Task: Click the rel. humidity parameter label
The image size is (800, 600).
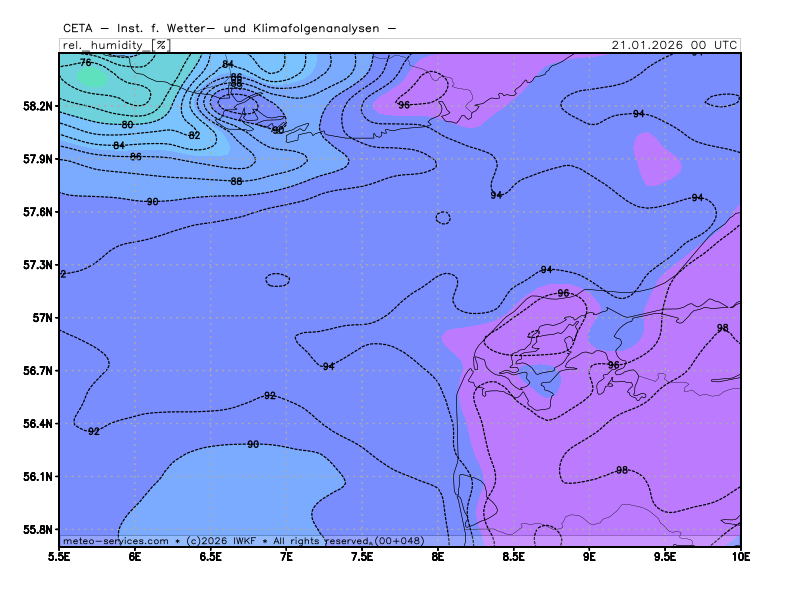Action: tap(104, 45)
